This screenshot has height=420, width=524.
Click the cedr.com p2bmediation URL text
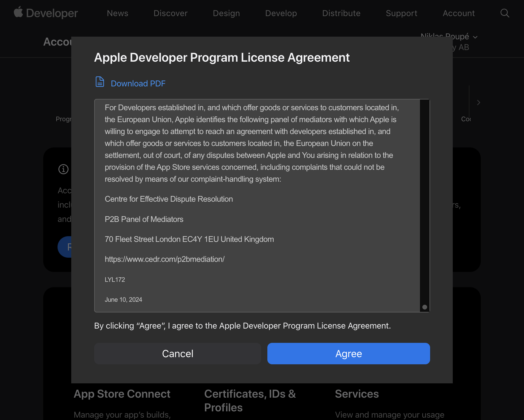[165, 259]
